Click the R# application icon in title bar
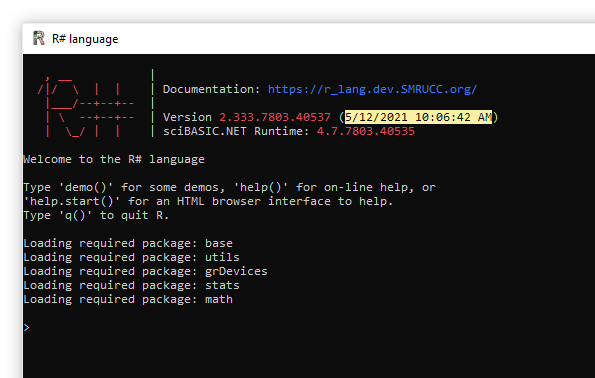This screenshot has width=595, height=378. click(39, 38)
